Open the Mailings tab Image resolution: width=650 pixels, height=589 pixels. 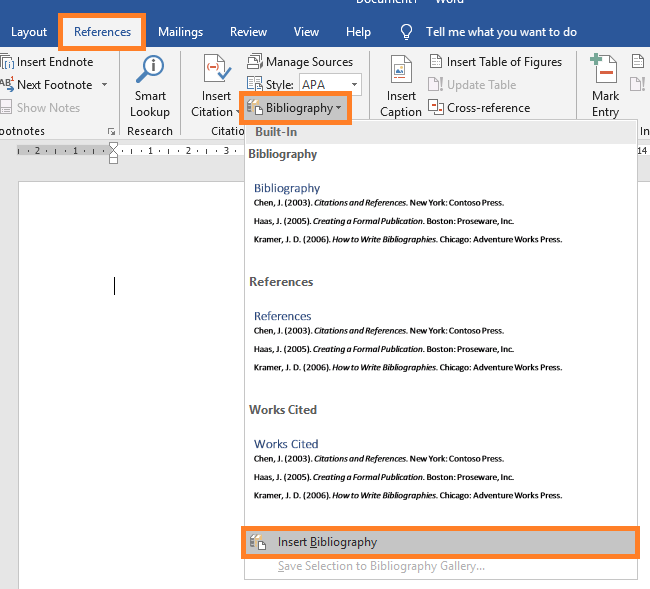[x=180, y=32]
